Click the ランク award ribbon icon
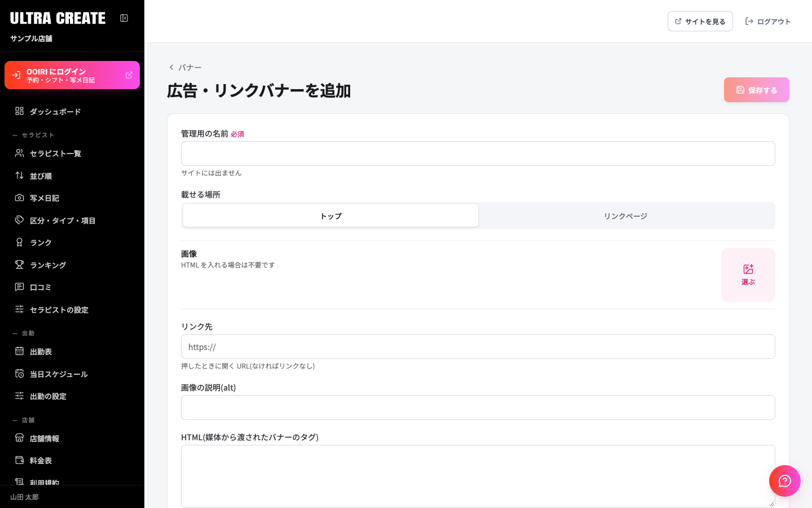Image resolution: width=812 pixels, height=508 pixels. tap(19, 242)
